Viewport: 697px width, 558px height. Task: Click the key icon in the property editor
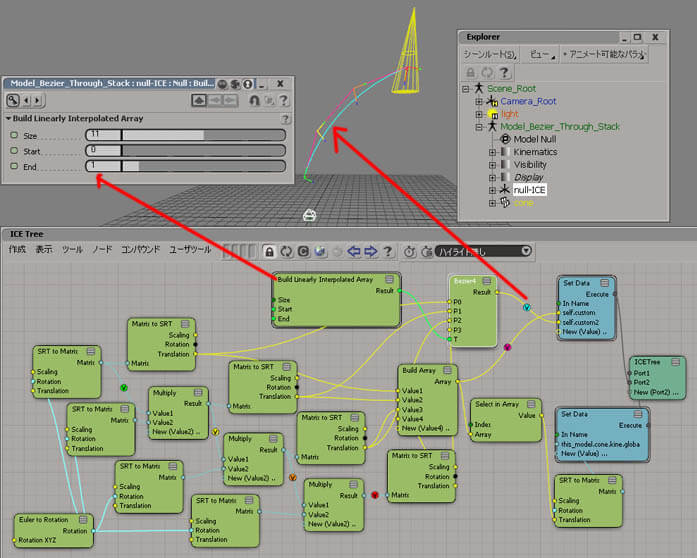[14, 100]
